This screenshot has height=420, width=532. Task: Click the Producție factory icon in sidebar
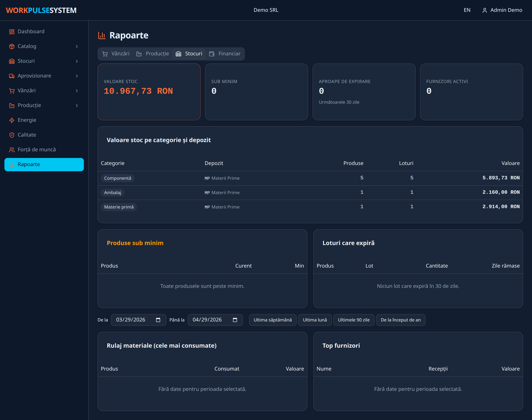pyautogui.click(x=12, y=106)
